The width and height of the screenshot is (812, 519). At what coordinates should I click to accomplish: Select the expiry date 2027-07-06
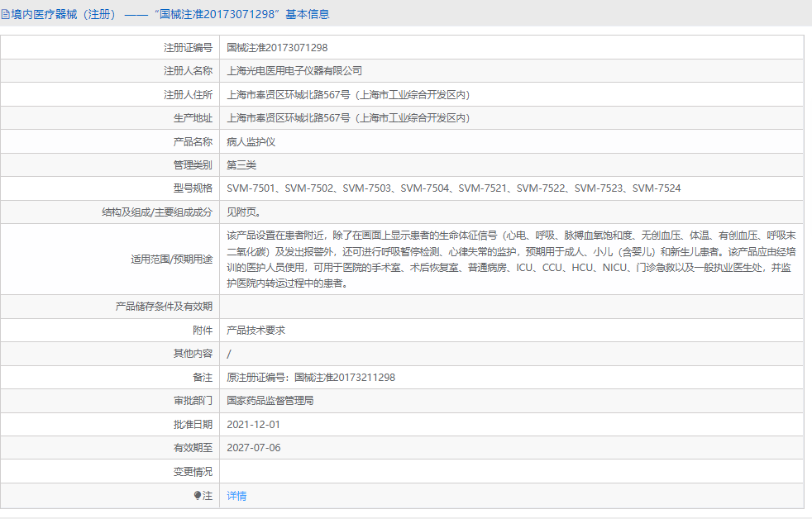pos(254,448)
